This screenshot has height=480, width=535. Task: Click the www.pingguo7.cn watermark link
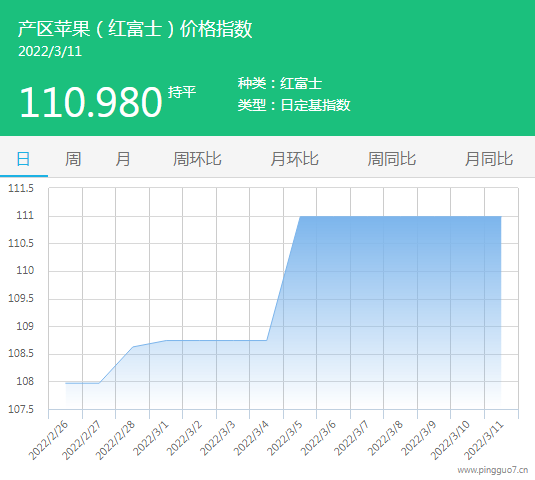point(493,470)
